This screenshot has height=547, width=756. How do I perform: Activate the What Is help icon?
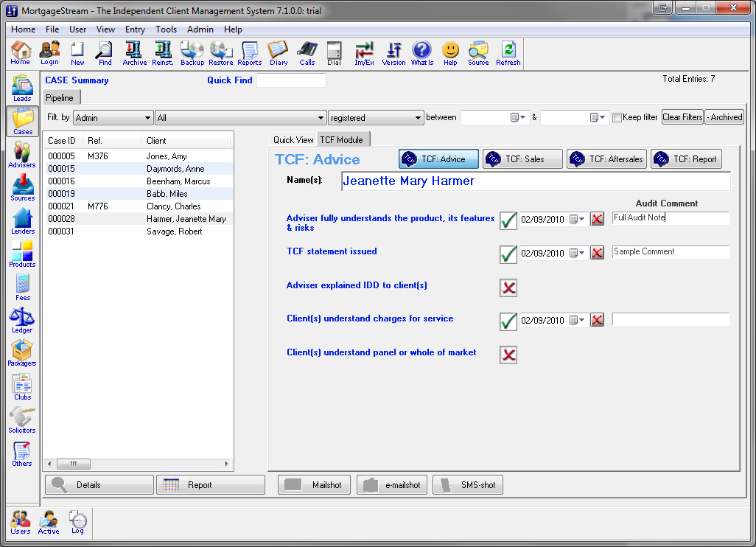point(422,53)
